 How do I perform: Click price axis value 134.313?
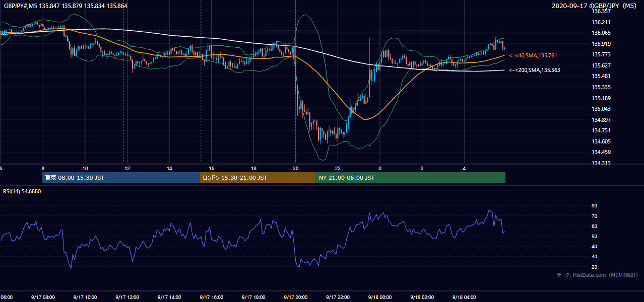(601, 163)
